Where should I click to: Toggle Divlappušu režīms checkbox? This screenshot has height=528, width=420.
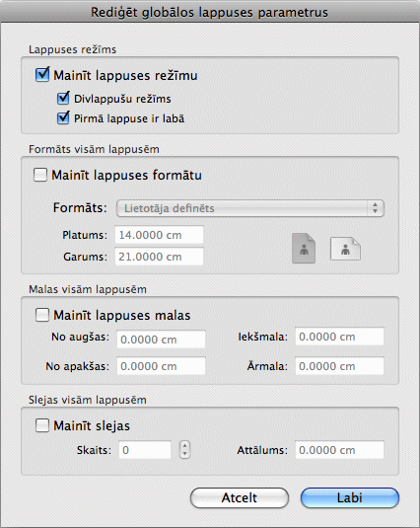coord(63,99)
